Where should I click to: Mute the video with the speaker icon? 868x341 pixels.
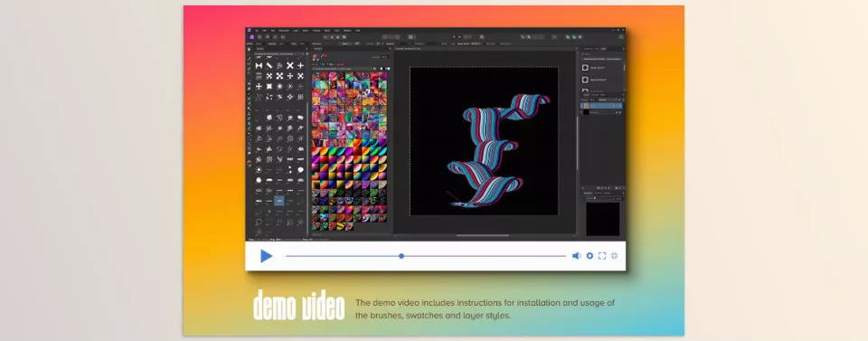point(576,256)
